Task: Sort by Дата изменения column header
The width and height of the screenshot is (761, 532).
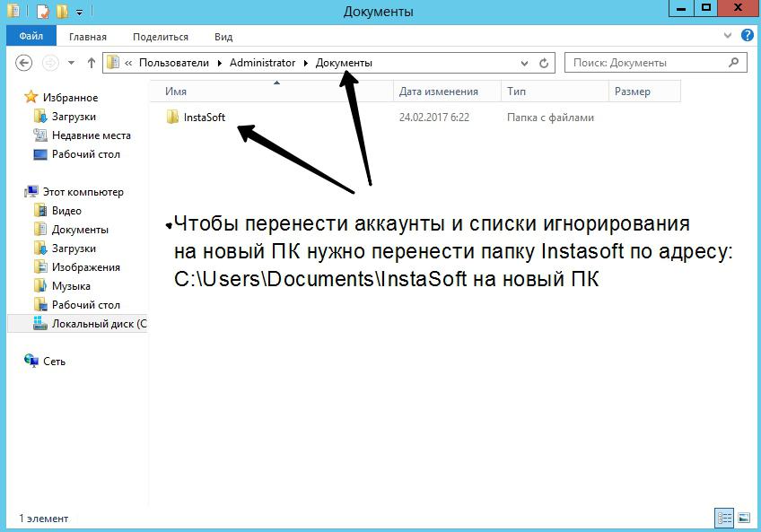Action: [447, 92]
